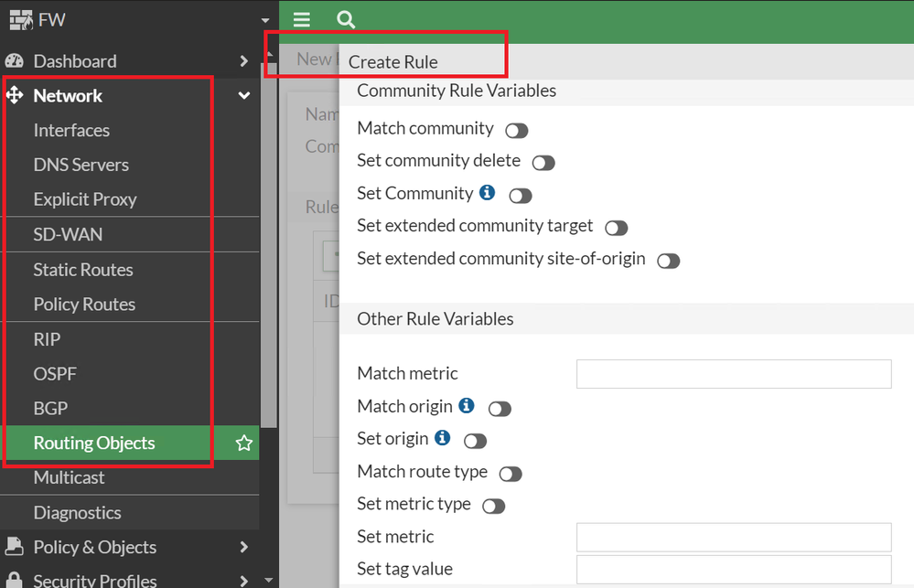The height and width of the screenshot is (588, 914).
Task: Click the info icon beside Match origin
Action: tap(467, 405)
